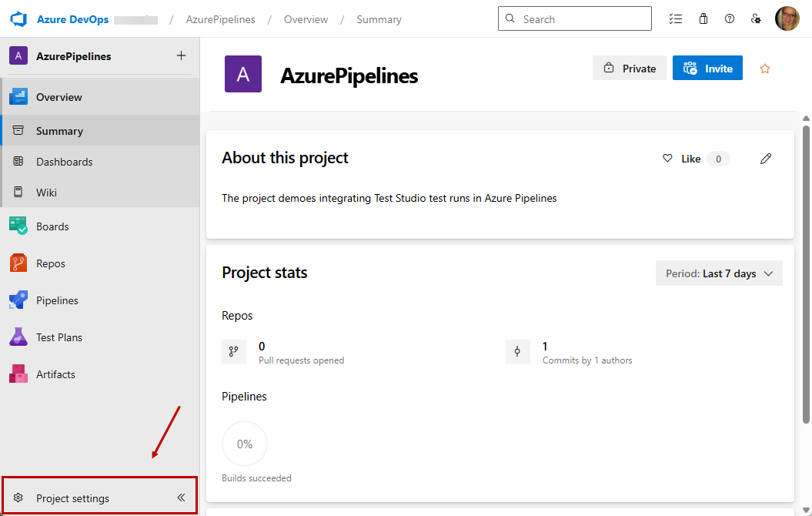The image size is (812, 516).
Task: Click the search magnifier icon
Action: click(x=510, y=18)
